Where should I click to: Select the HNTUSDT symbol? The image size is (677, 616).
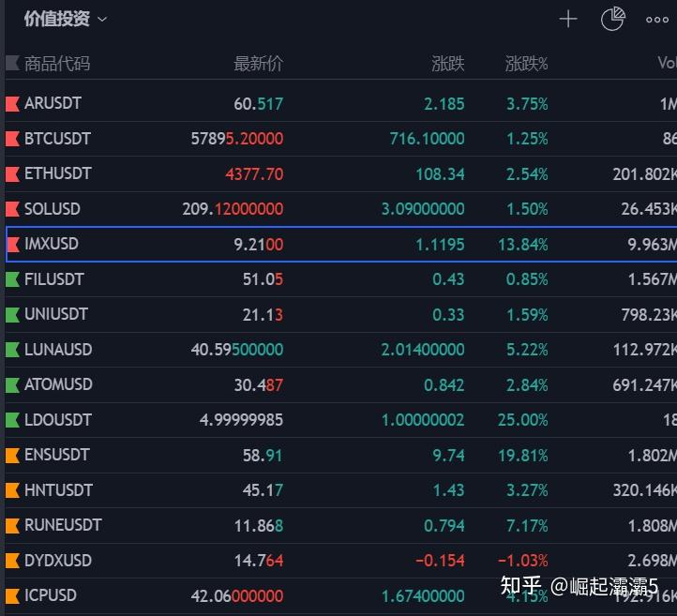click(x=58, y=490)
